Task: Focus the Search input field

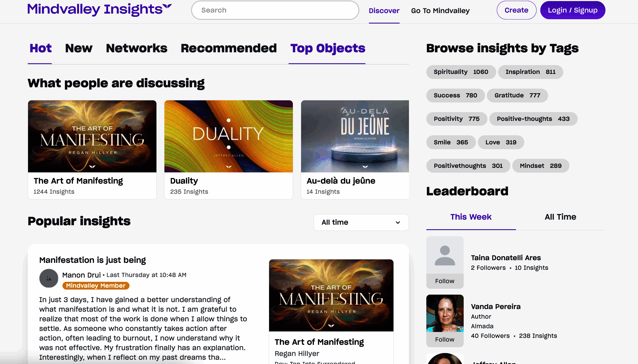Action: pos(275,10)
